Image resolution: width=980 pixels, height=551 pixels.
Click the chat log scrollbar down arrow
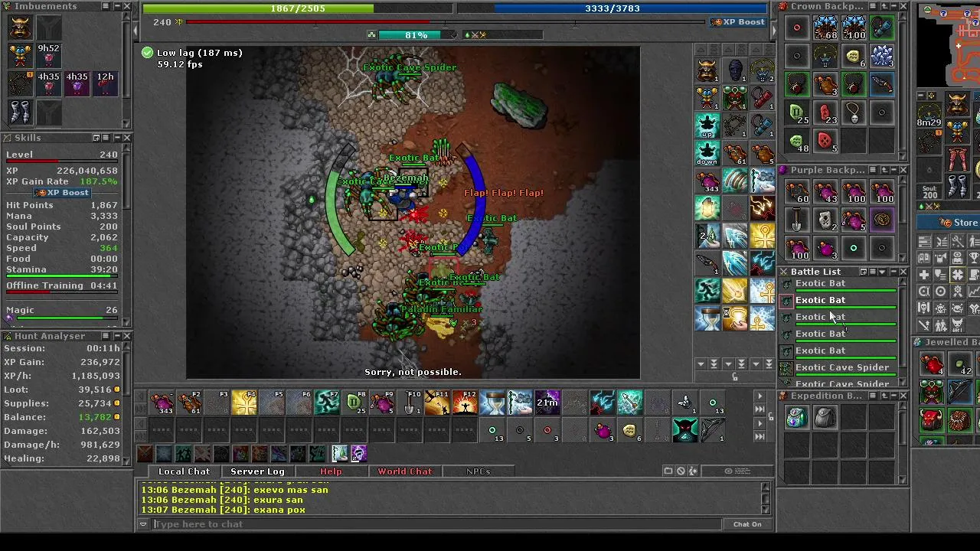click(x=766, y=509)
